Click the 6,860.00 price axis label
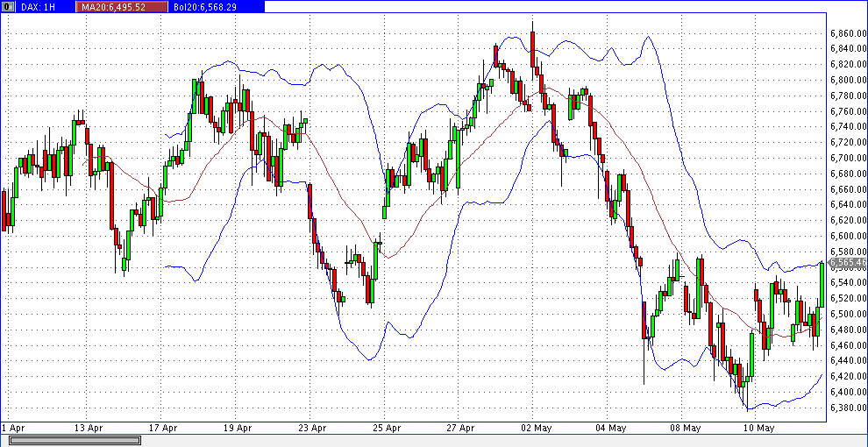The width and height of the screenshot is (868, 447). pyautogui.click(x=848, y=33)
